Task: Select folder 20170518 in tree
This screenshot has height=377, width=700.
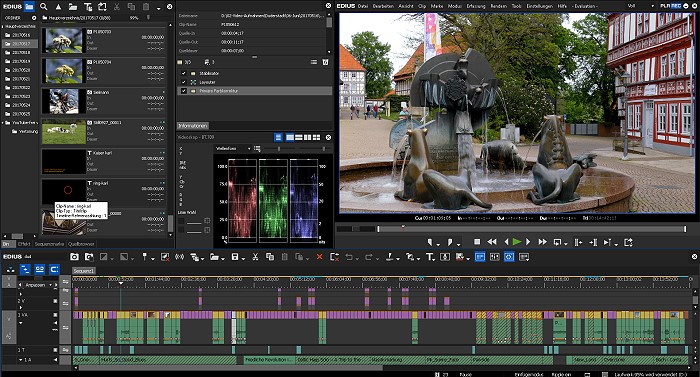Action: [x=21, y=53]
